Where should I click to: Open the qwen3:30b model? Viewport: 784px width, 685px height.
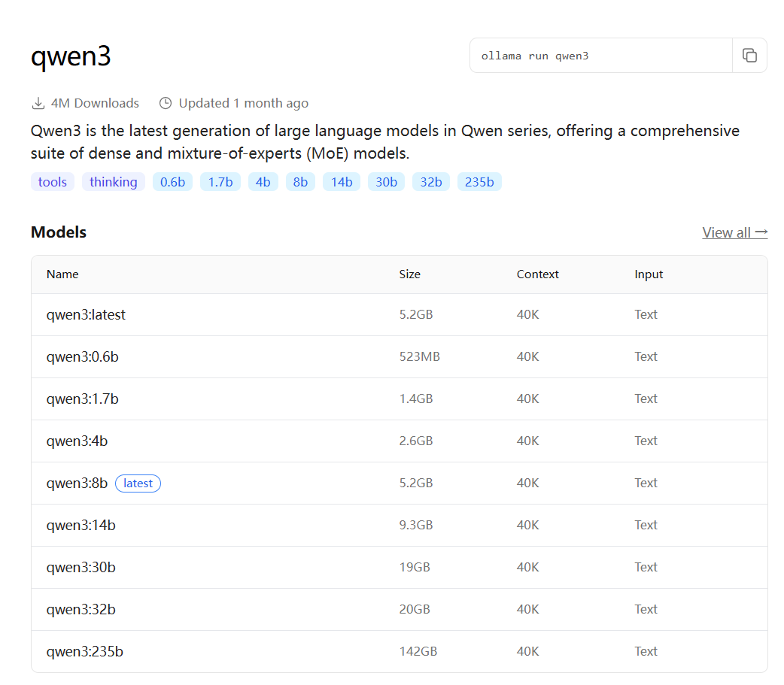coord(81,568)
